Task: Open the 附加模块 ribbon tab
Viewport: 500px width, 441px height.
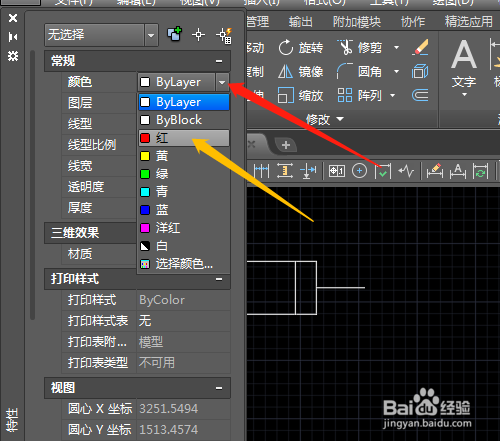Action: click(357, 22)
